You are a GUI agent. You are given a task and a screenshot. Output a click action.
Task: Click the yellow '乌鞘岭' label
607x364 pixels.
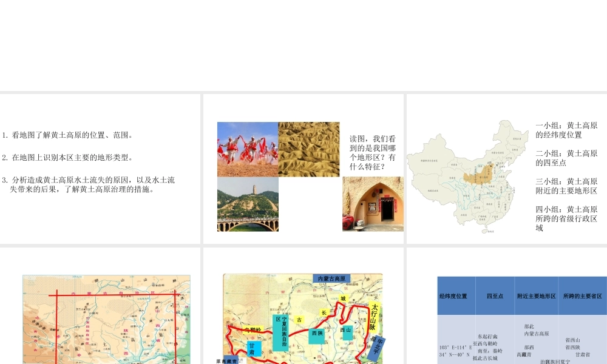tap(253, 330)
